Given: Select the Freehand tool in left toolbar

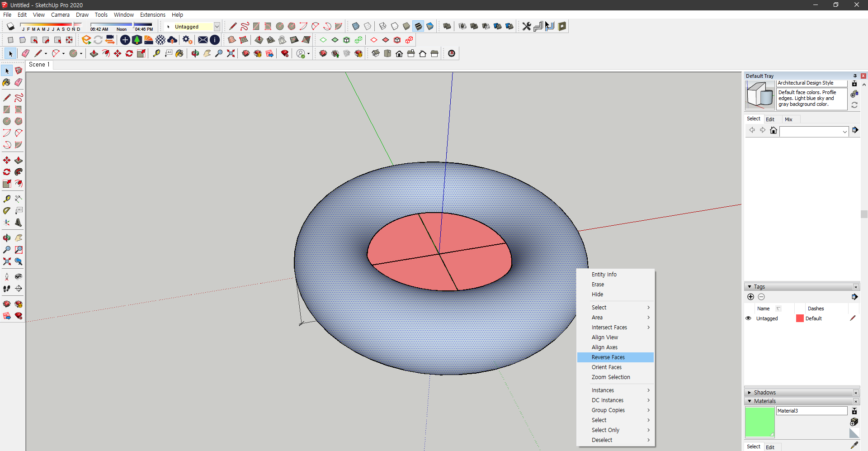Looking at the screenshot, I should 19,98.
